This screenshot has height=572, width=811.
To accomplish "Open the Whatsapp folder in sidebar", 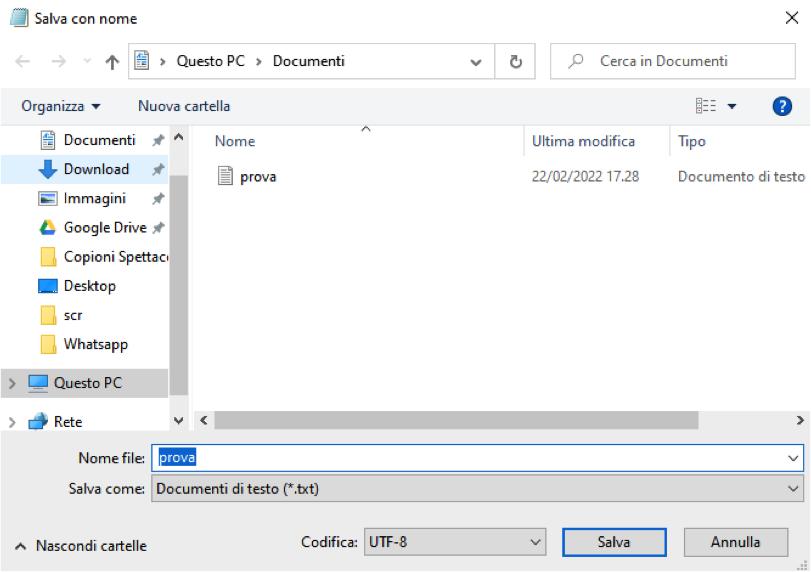I will coord(96,344).
